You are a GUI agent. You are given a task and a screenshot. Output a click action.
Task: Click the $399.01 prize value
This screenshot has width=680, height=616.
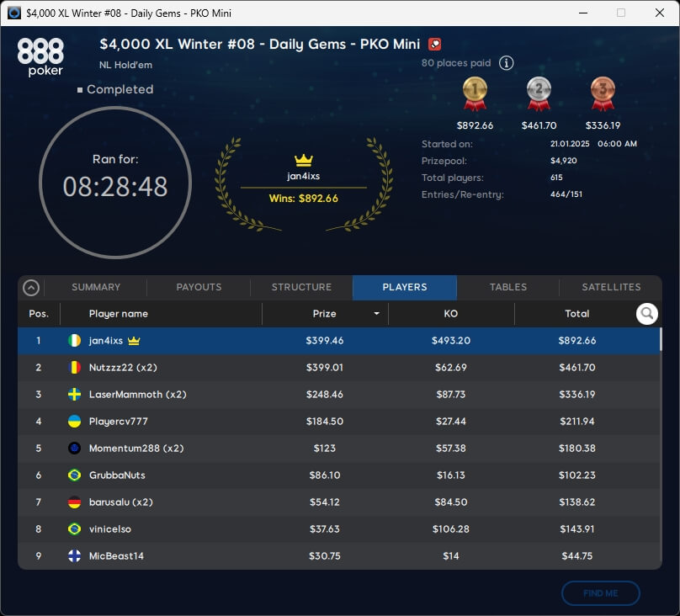325,367
